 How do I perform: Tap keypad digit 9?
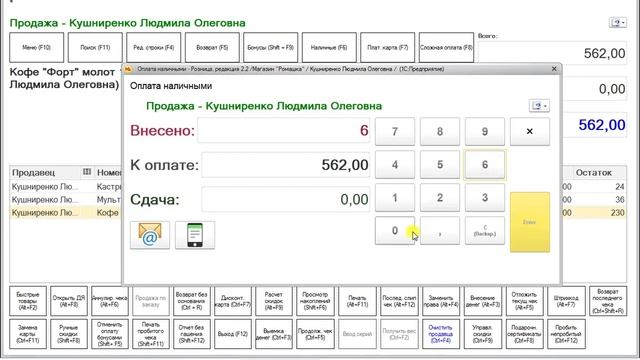484,131
